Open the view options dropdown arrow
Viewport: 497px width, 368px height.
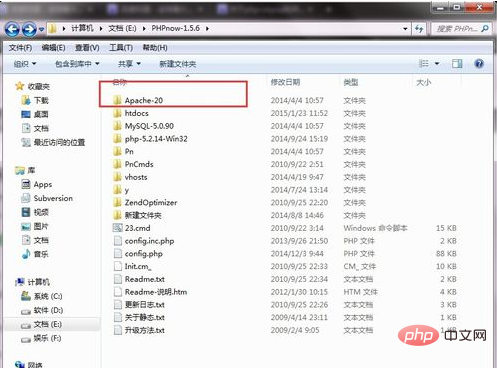[437, 63]
